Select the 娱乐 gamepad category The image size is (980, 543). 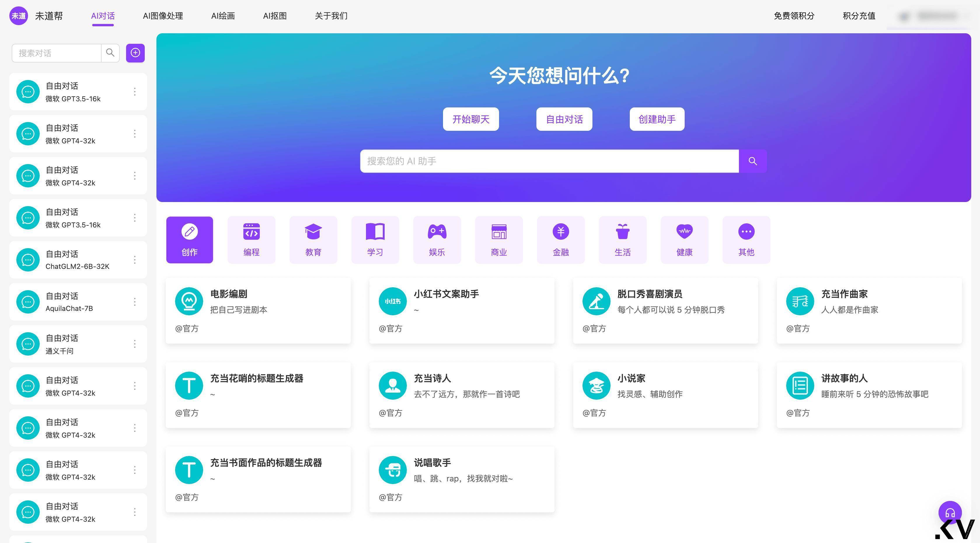pos(437,240)
